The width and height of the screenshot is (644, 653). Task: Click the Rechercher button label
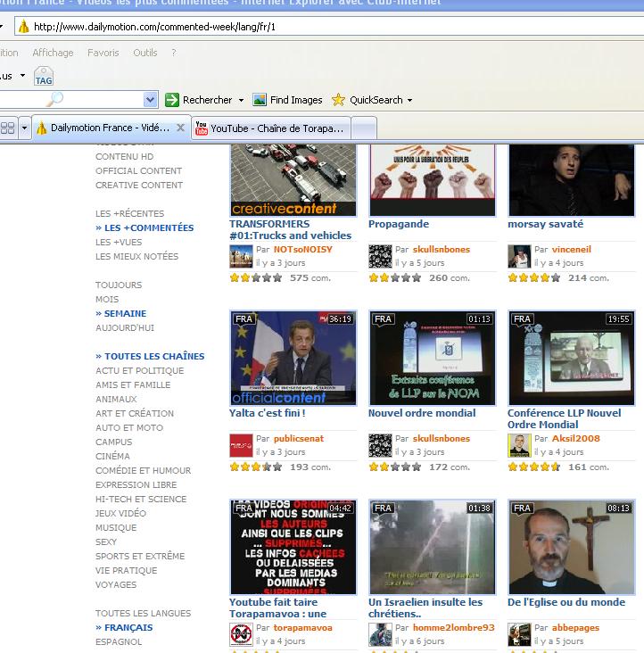207,100
